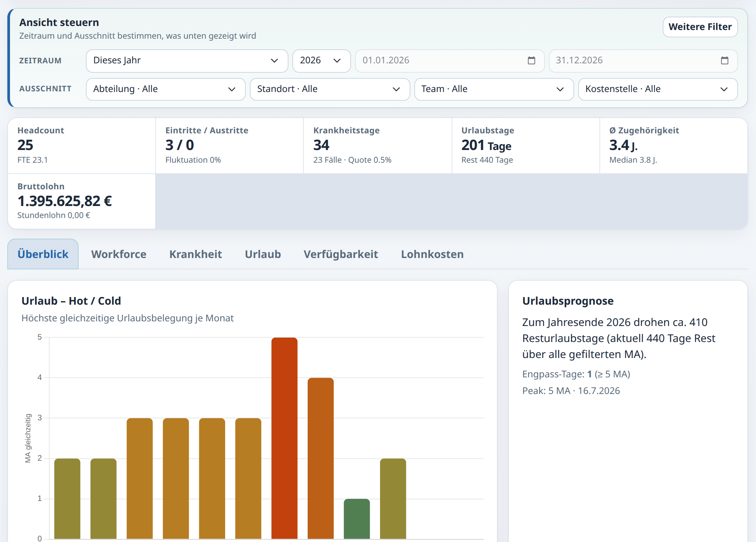Screen dimensions: 756x542
Task: Open the 'Dieses Jahr' period dropdown
Action: pyautogui.click(x=187, y=61)
